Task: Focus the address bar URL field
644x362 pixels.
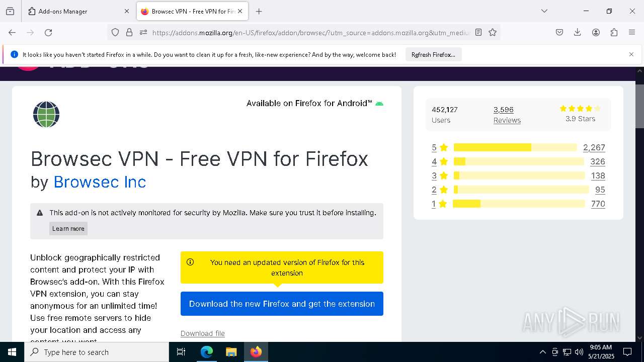Action: 311,32
